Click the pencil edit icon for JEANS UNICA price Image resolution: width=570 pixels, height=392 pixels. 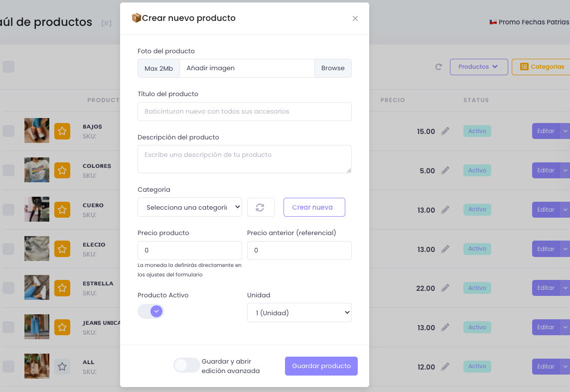coord(444,327)
